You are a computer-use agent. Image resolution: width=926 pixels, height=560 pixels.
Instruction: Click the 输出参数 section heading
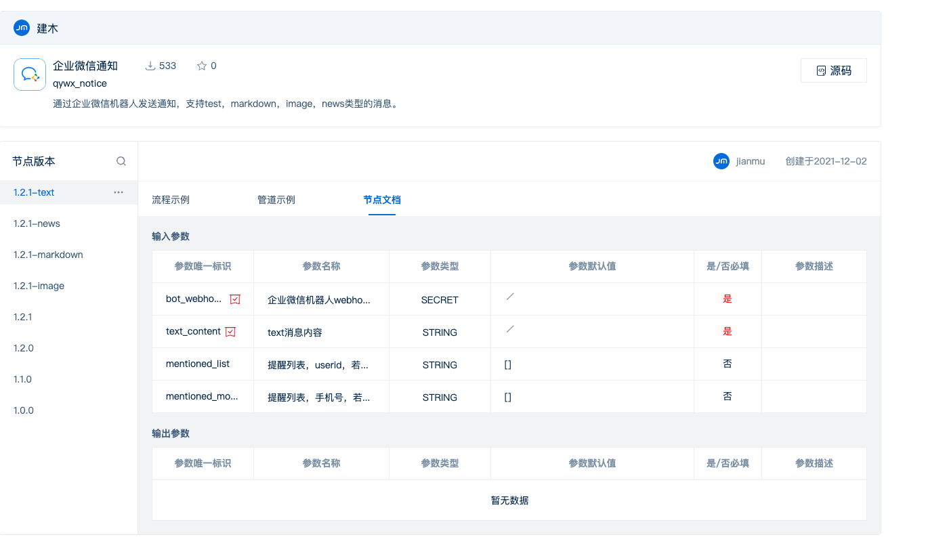171,433
